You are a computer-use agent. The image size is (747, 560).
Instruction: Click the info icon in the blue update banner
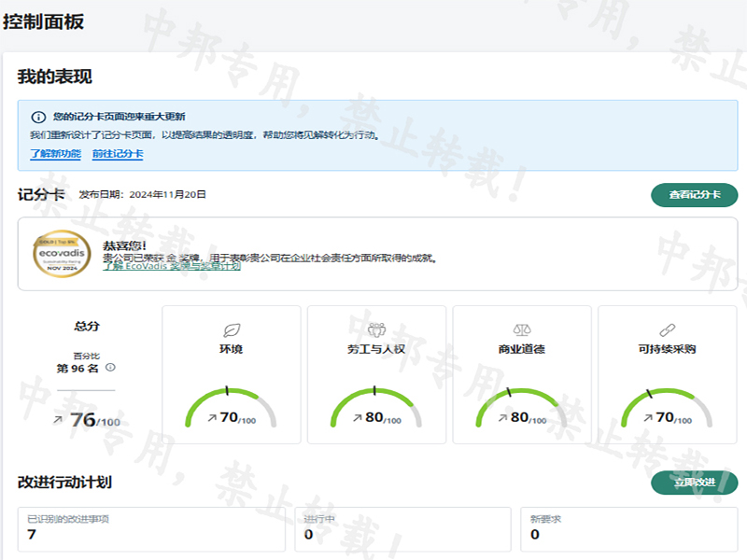tap(38, 118)
